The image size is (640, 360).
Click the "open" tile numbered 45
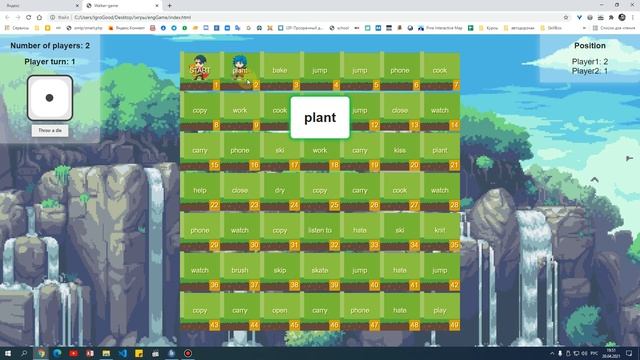(x=280, y=311)
